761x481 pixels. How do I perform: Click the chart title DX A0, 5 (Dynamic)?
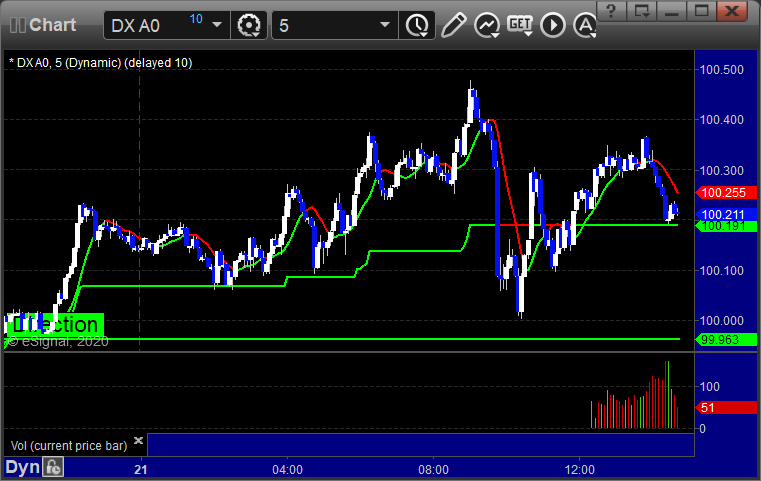[x=101, y=63]
